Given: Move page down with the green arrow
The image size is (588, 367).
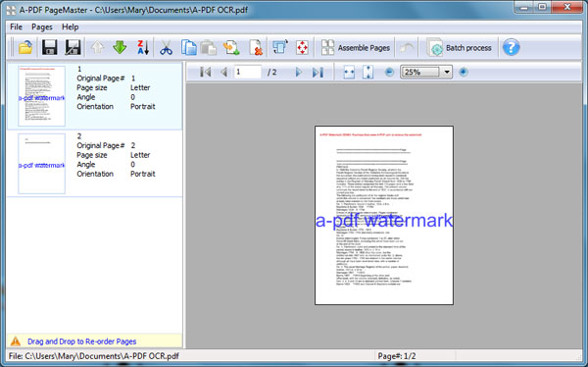Looking at the screenshot, I should [120, 48].
